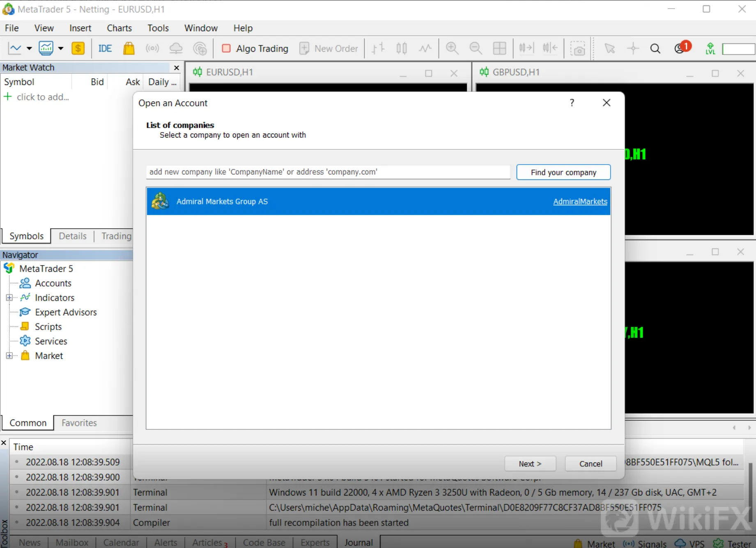Click 'click to add...' in Market Watch
The width and height of the screenshot is (756, 548).
(43, 97)
